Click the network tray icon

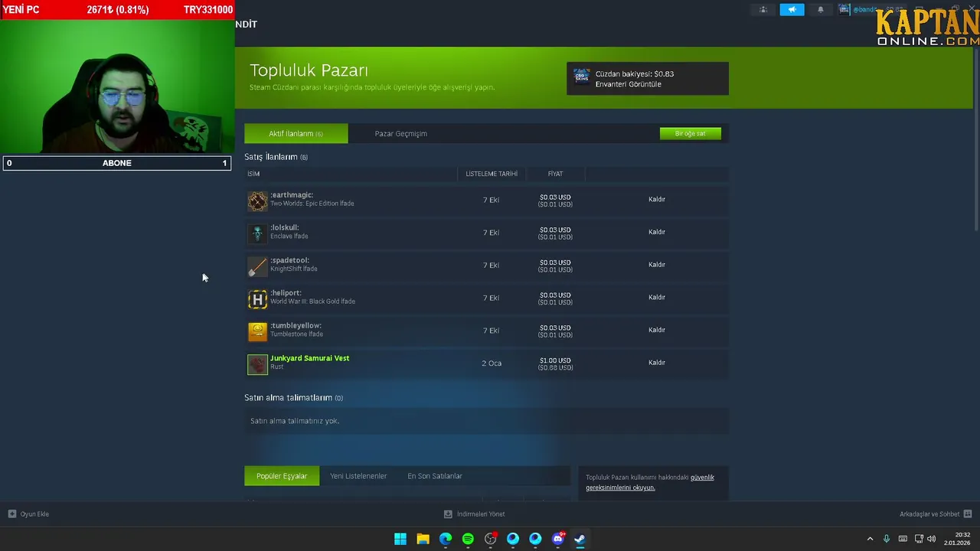pyautogui.click(x=919, y=539)
